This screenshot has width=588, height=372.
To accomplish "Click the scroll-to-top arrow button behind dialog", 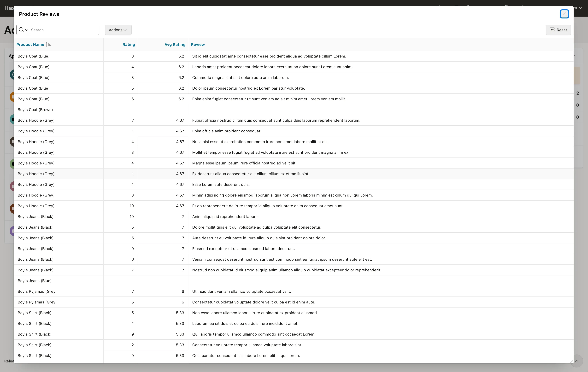I will 577,361.
